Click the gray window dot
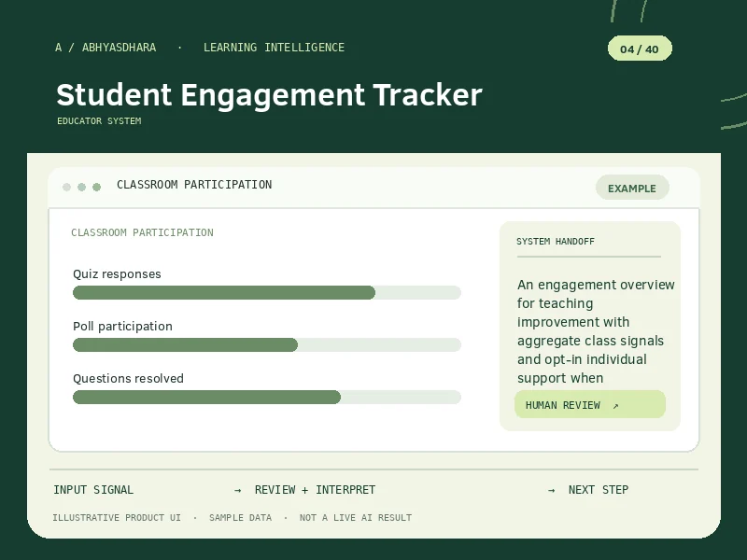 (x=66, y=187)
